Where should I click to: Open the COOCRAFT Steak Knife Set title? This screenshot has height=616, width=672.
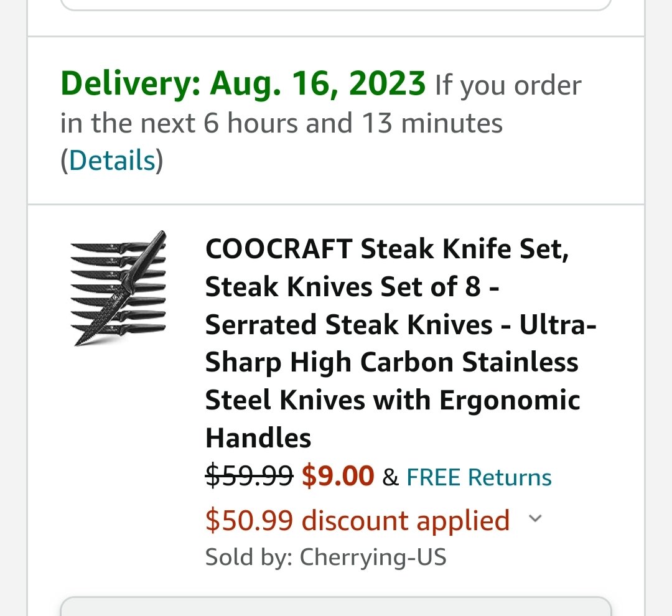pos(400,343)
